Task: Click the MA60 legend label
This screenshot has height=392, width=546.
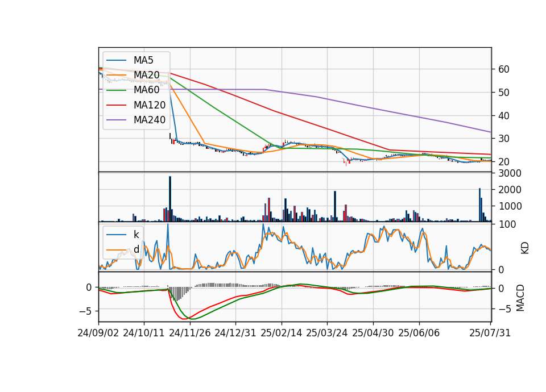Action: point(146,90)
